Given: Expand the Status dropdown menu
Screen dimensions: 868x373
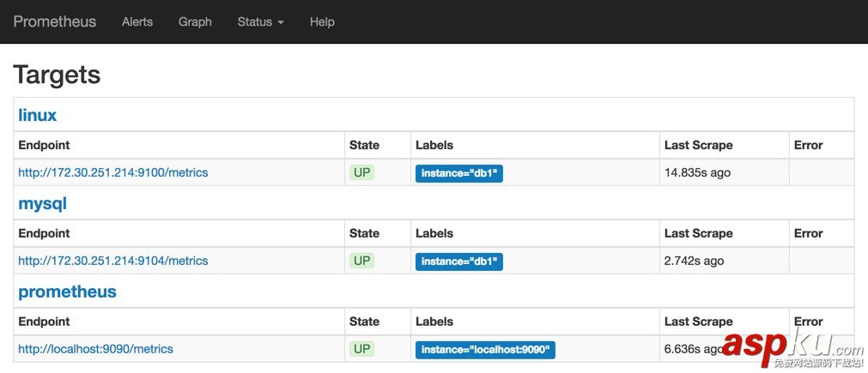Looking at the screenshot, I should point(260,21).
